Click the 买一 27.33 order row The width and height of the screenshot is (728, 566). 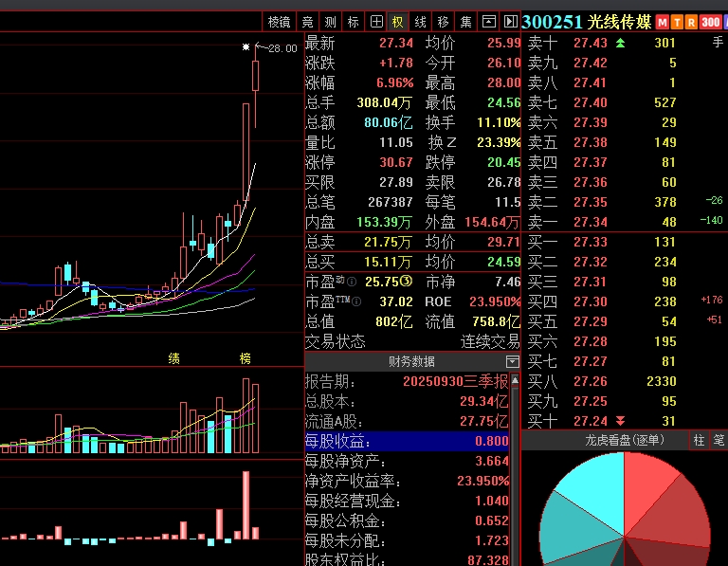tap(625, 242)
